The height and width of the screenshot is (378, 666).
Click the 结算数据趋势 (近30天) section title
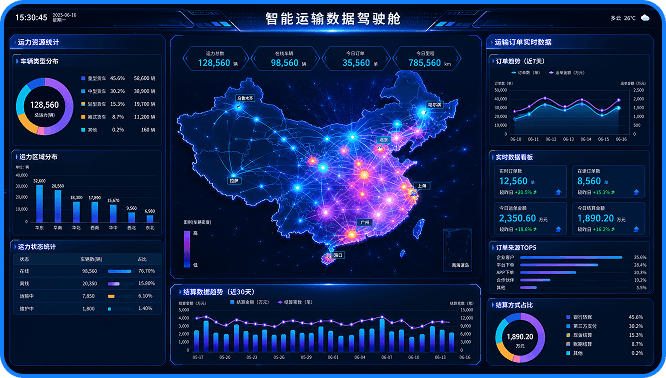pos(219,292)
